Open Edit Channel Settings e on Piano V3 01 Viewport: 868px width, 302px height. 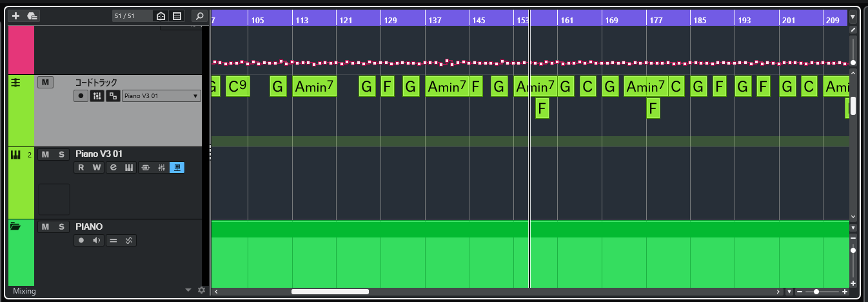pos(113,168)
